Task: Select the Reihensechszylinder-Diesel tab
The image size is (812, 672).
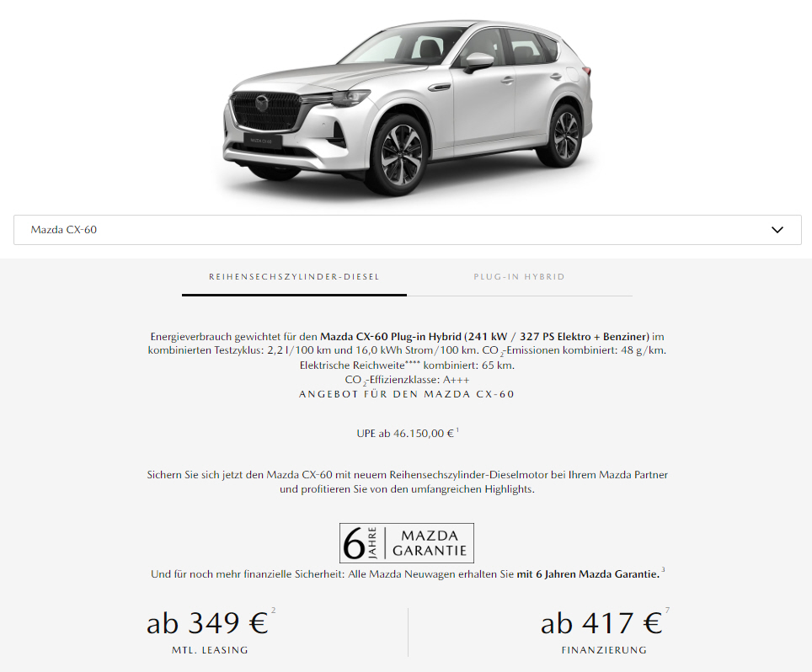Action: click(x=294, y=277)
